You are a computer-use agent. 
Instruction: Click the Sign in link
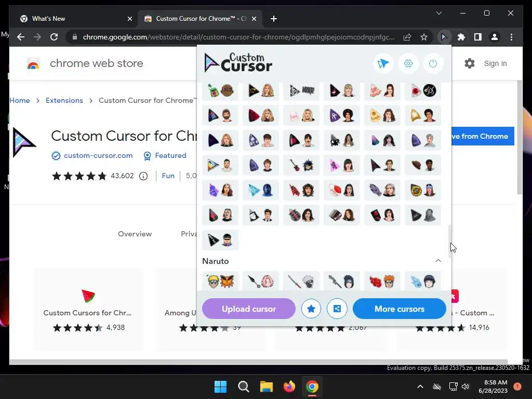coord(495,63)
